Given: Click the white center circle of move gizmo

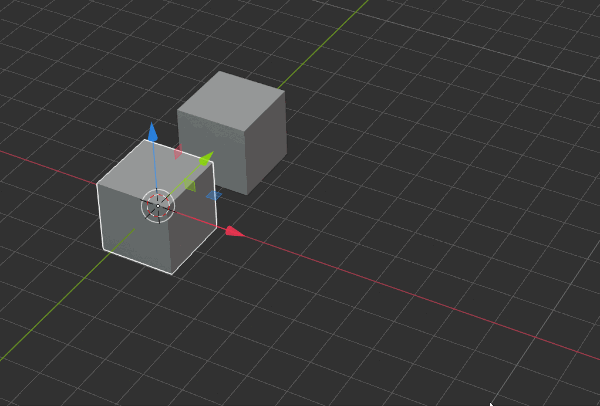Looking at the screenshot, I should (x=158, y=206).
